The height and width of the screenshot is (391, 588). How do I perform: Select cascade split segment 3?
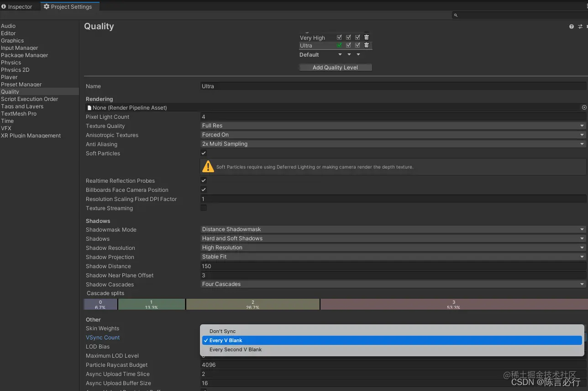(x=454, y=304)
